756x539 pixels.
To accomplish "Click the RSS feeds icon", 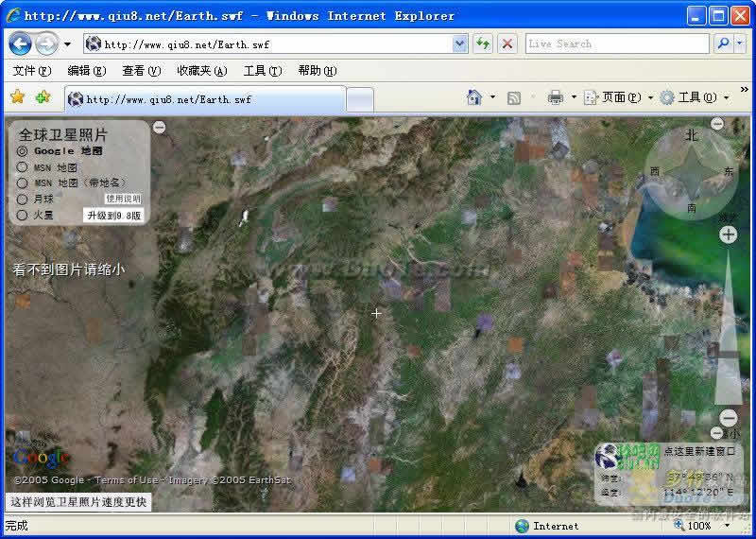I will coord(514,98).
